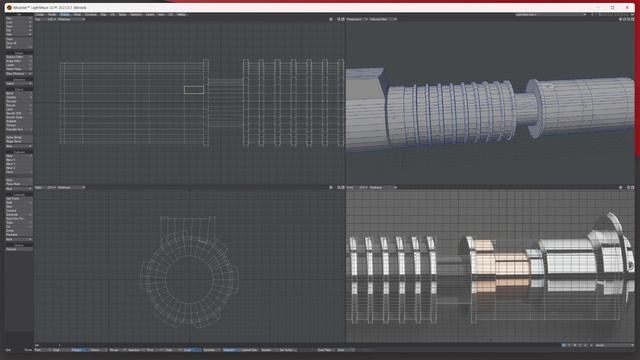Switch to the Map tab
Viewport: 640px width, 360px height.
point(103,15)
